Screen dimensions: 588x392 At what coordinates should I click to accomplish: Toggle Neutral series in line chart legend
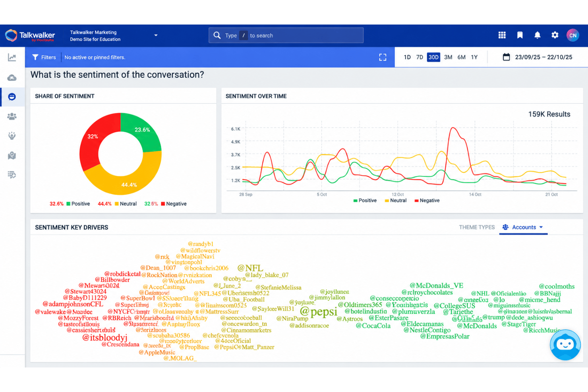point(396,201)
